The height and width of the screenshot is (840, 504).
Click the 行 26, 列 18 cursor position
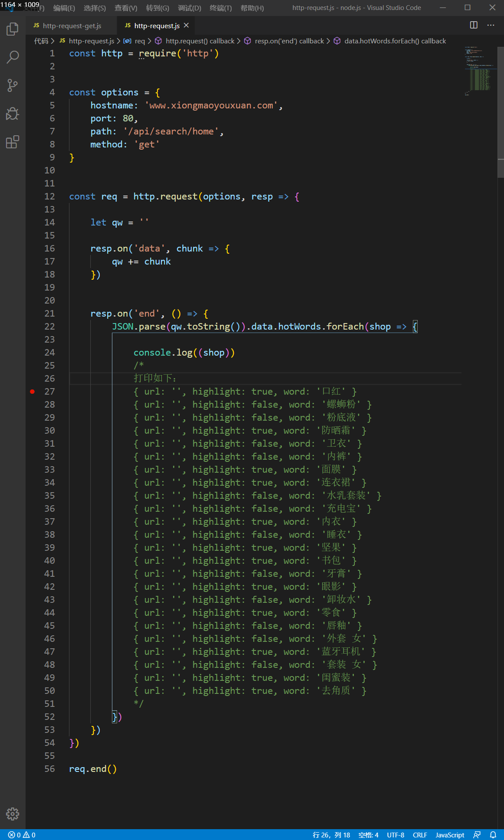[331, 835]
